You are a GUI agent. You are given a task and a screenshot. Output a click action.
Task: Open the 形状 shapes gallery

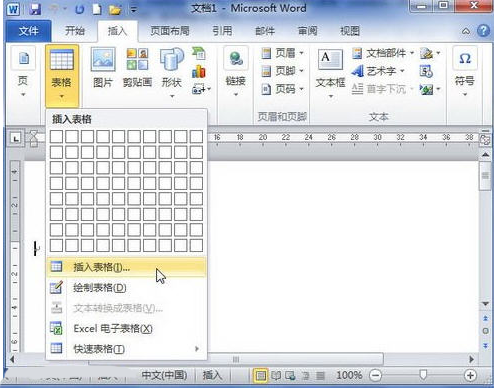(x=172, y=73)
